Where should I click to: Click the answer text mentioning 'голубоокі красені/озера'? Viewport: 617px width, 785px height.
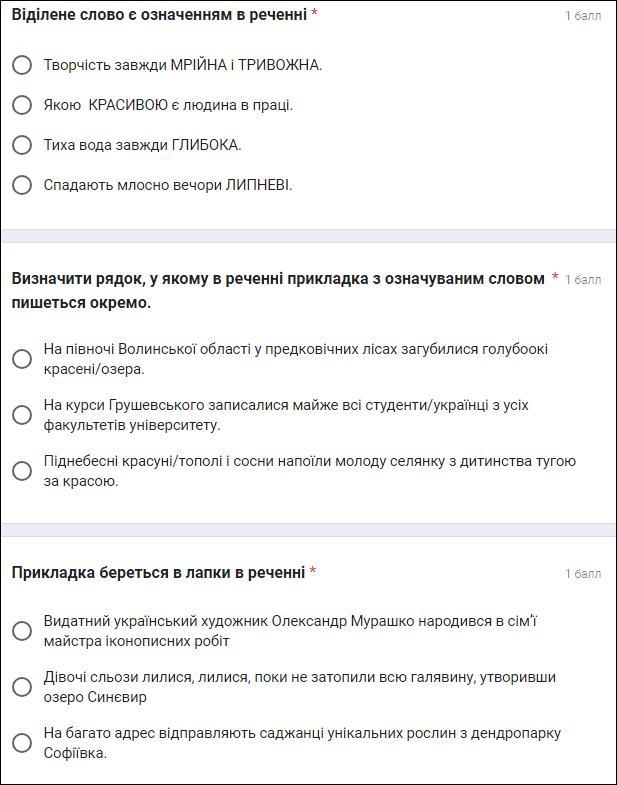pyautogui.click(x=295, y=359)
